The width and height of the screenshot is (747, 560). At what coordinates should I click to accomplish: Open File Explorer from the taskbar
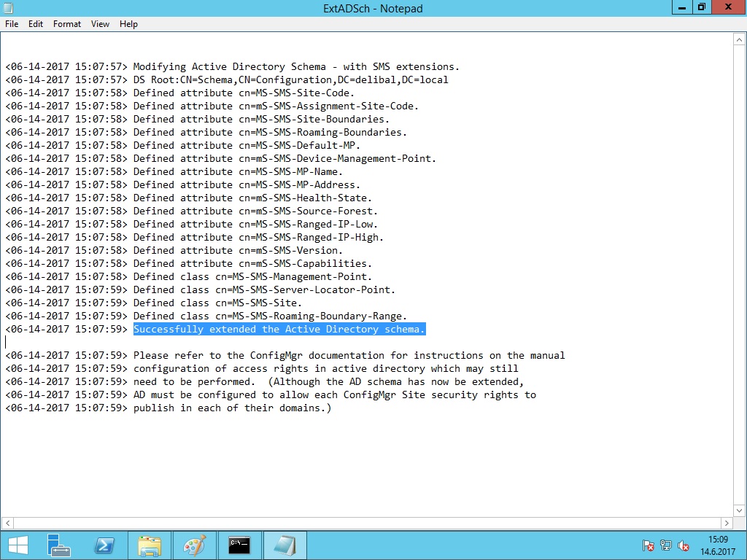tap(150, 545)
